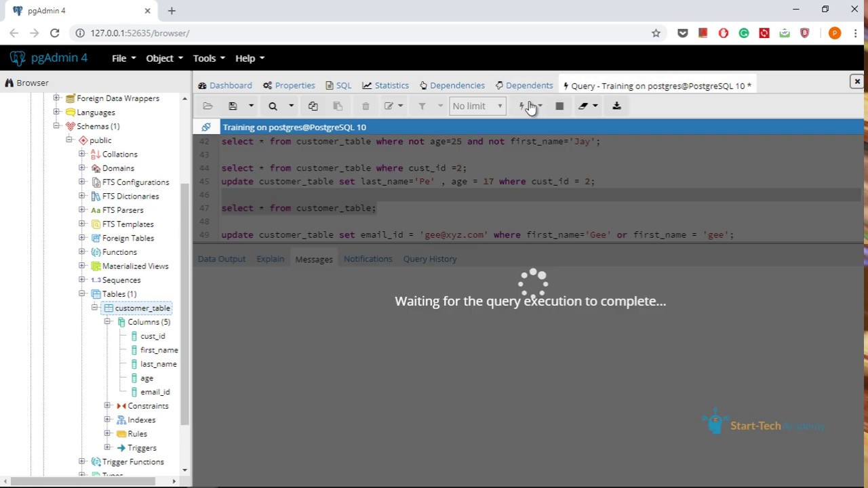
Task: Open the Object menu
Action: [x=164, y=58]
